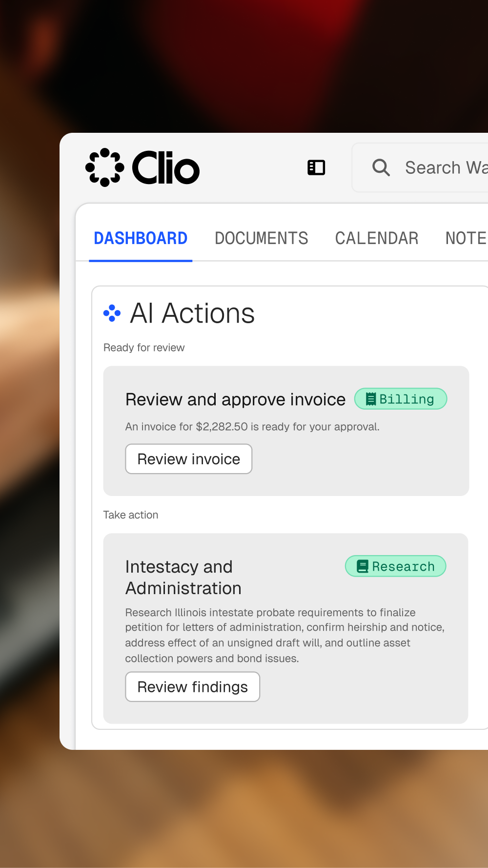Image resolution: width=488 pixels, height=868 pixels.
Task: Click the Research book icon
Action: (363, 566)
